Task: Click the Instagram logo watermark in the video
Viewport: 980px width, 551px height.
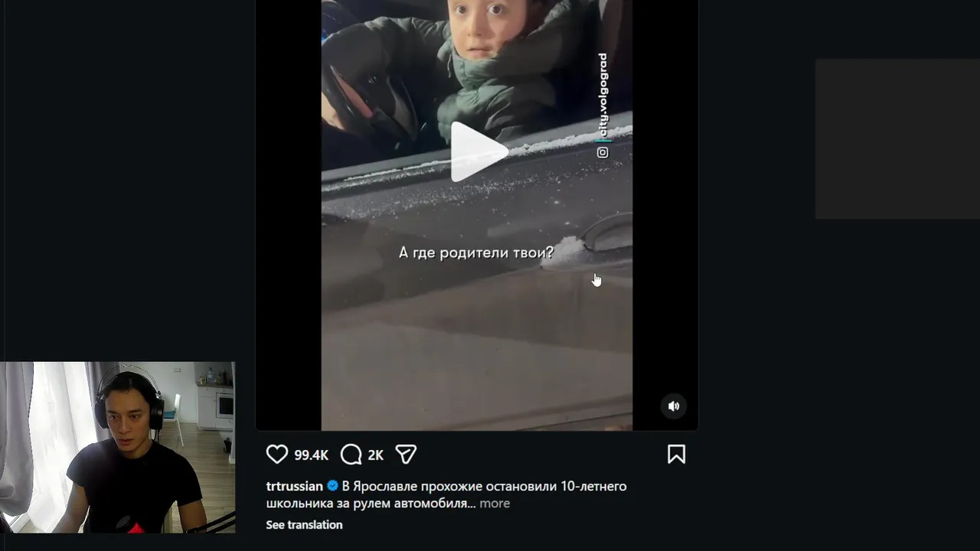Action: click(x=603, y=152)
